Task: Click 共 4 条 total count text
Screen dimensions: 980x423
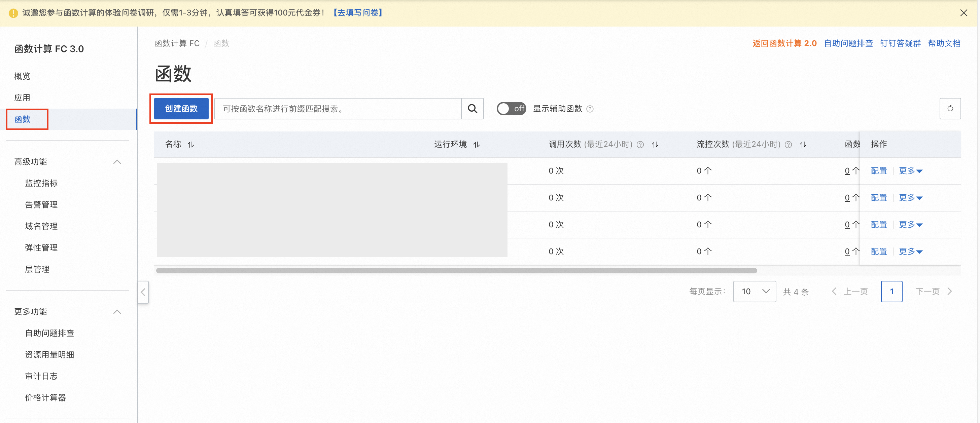Action: [x=796, y=292]
